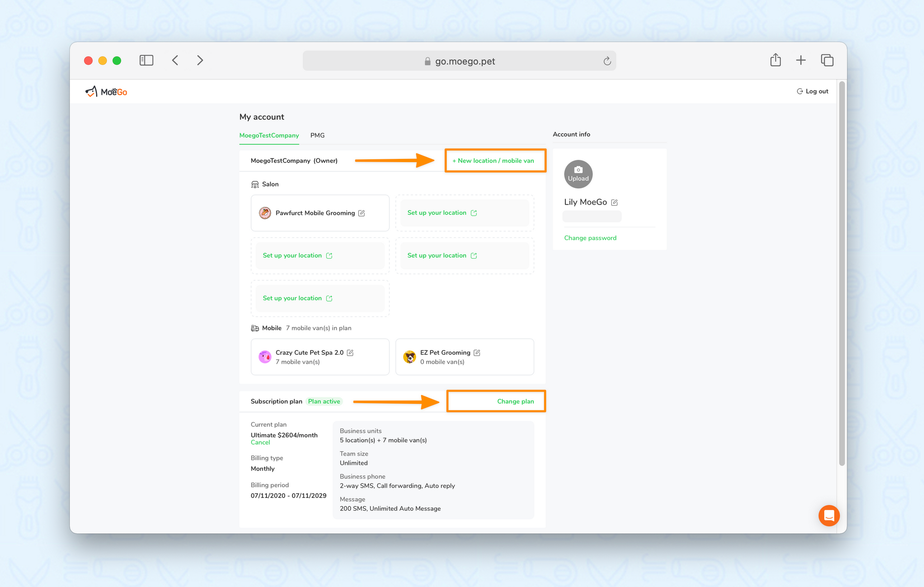Image resolution: width=924 pixels, height=587 pixels.
Task: Click the MoeGo logo in header
Action: tap(106, 91)
